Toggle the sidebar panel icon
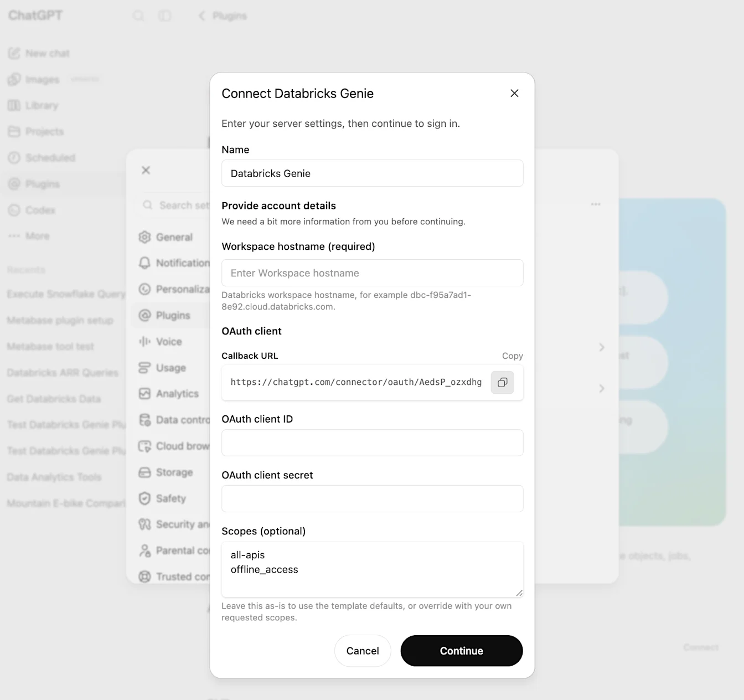This screenshot has width=744, height=700. (164, 16)
